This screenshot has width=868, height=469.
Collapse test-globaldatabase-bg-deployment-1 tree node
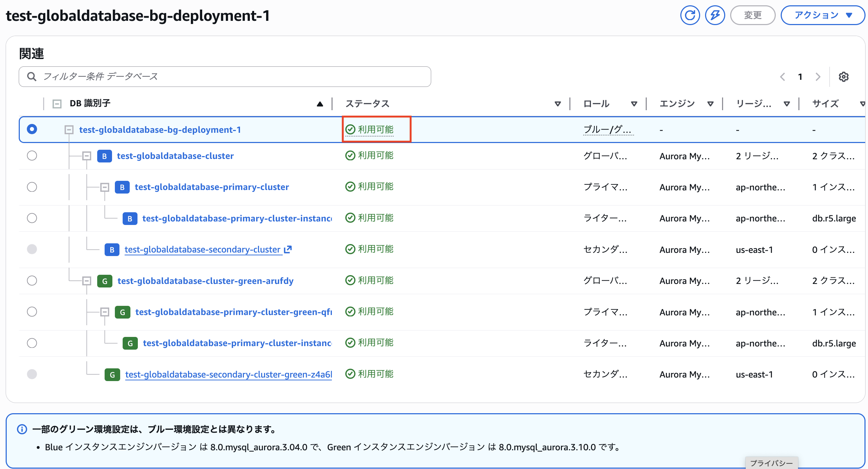coord(69,130)
